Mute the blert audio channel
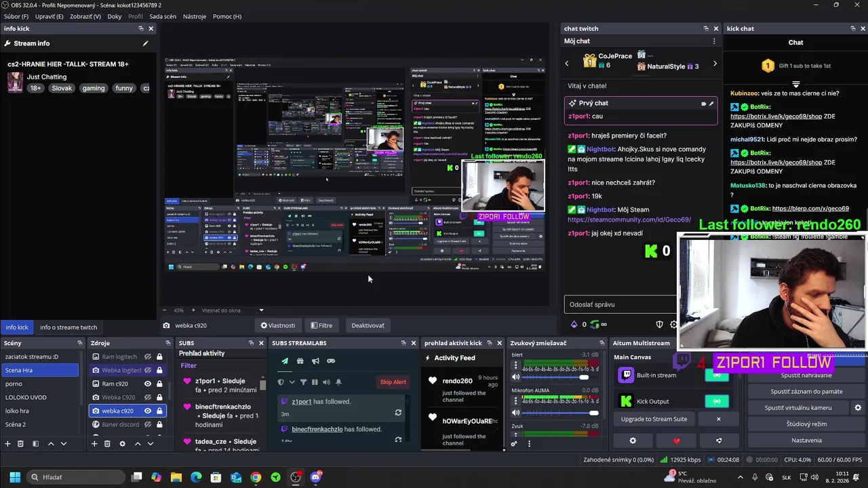The image size is (868, 488). (x=515, y=376)
